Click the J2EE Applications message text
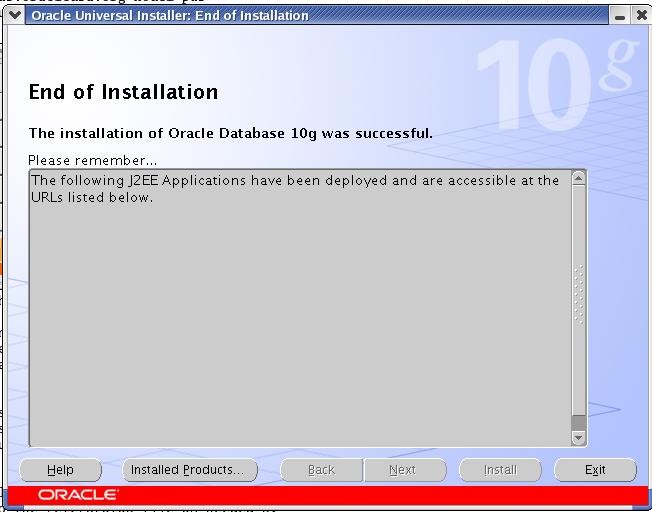 click(295, 188)
